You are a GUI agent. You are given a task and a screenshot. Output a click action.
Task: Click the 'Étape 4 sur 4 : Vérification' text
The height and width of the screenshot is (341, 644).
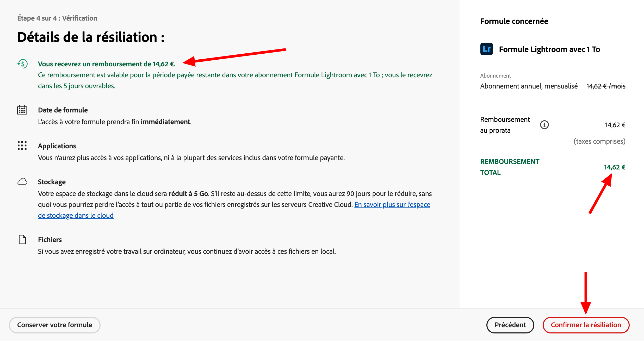click(57, 18)
